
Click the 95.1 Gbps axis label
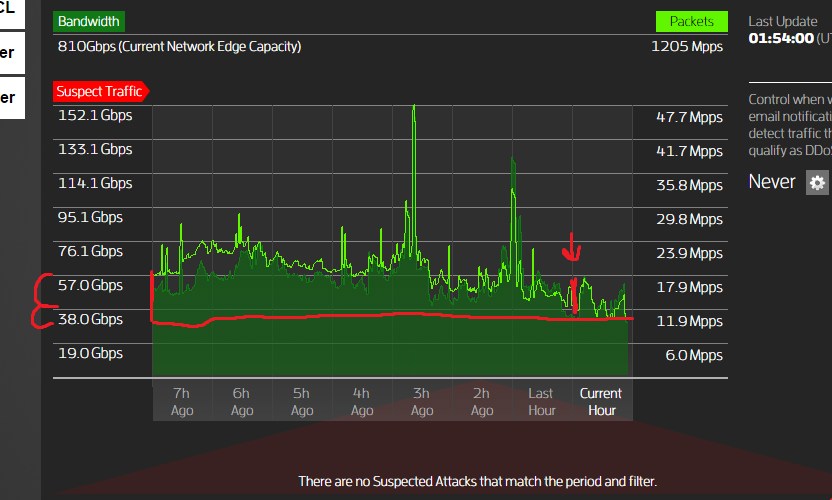[x=90, y=218]
